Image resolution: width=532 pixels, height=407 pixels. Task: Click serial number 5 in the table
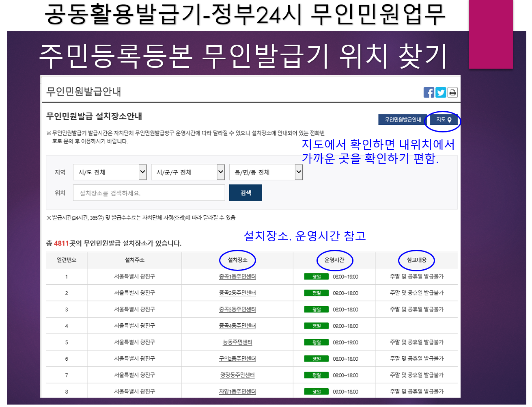(67, 342)
